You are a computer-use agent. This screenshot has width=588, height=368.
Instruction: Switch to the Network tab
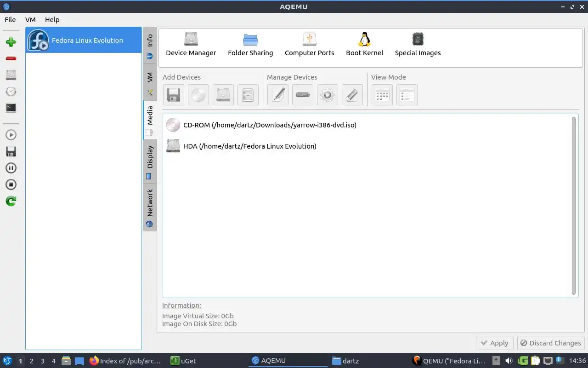(150, 207)
